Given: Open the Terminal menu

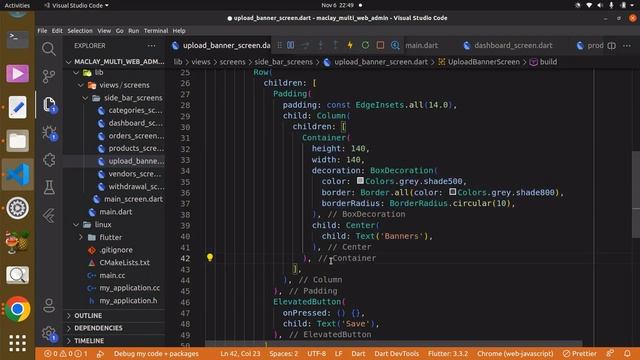Looking at the screenshot, I should 156,31.
